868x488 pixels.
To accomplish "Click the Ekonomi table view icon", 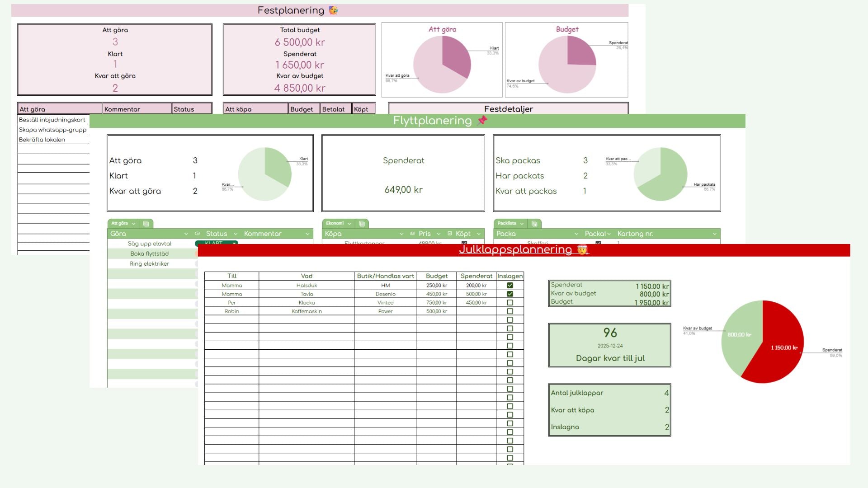I will click(362, 224).
